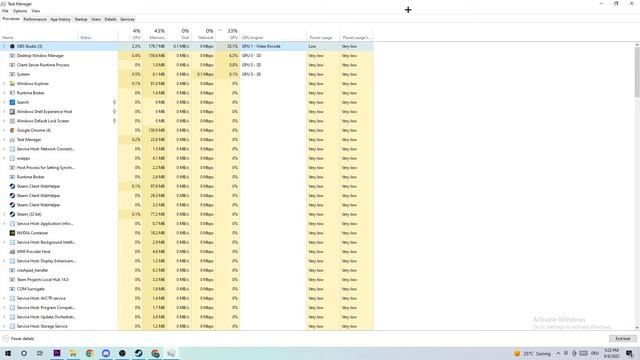Expand the OBS Studio (3) process group
Image resolution: width=640 pixels, height=360 pixels.
(x=4, y=46)
